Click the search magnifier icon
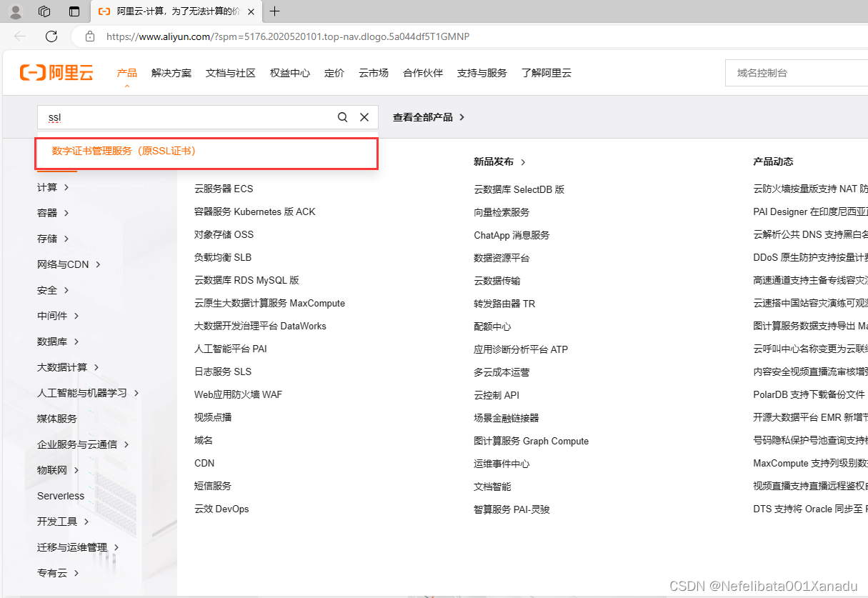The width and height of the screenshot is (868, 598). pos(343,117)
